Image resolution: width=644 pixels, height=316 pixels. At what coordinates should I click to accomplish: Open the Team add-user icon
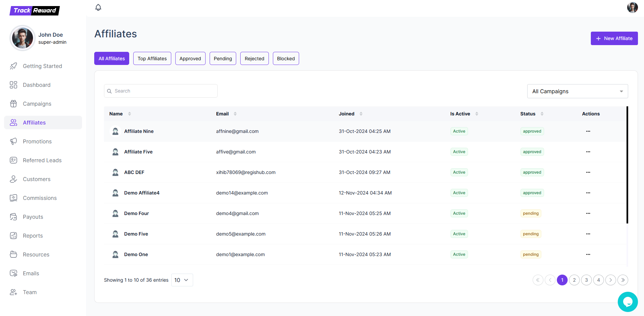(x=13, y=292)
